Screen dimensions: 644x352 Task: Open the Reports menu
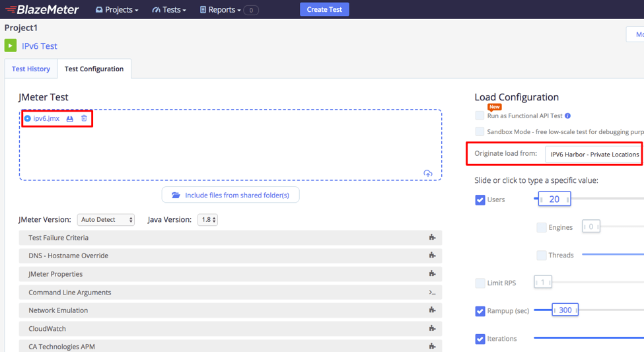[221, 9]
